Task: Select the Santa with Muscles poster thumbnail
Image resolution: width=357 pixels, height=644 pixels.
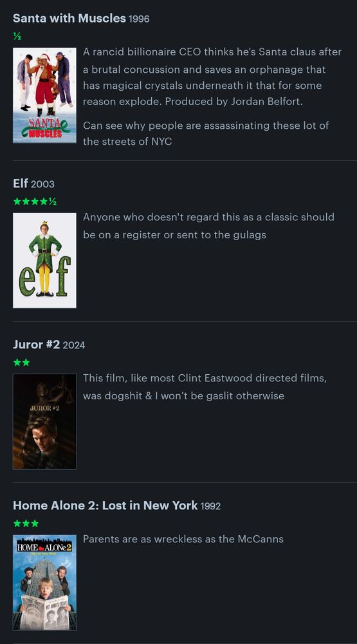Action: [x=44, y=95]
